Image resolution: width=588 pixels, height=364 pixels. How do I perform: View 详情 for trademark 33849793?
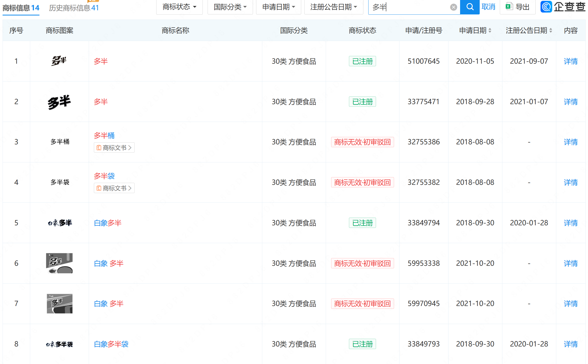tap(571, 344)
